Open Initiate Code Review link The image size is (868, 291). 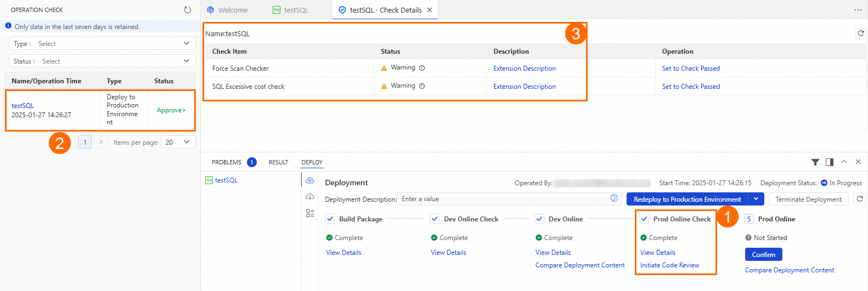(669, 265)
